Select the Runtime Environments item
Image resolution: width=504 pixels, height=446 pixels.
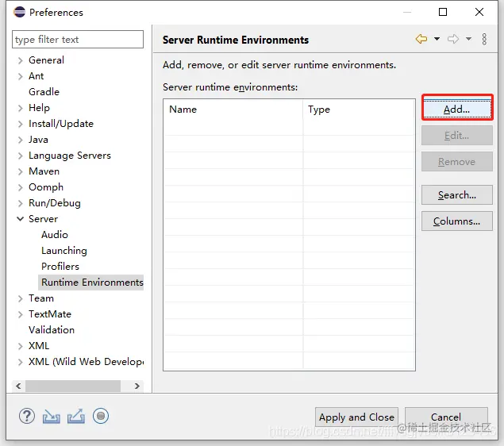91,283
